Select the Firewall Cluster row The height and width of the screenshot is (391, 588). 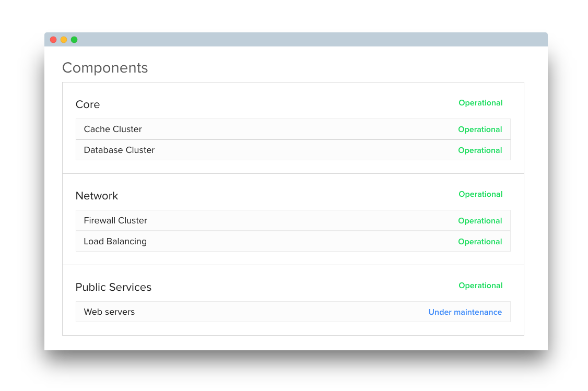293,220
